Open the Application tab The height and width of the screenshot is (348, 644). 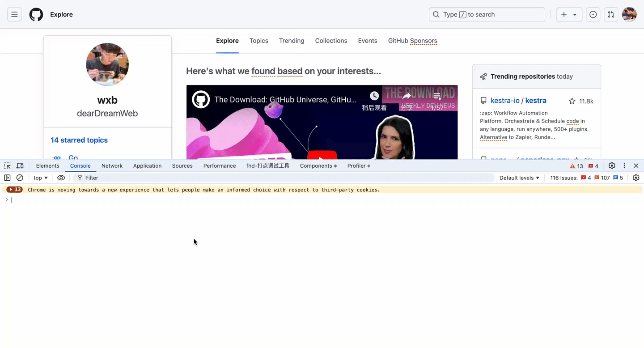coord(147,166)
